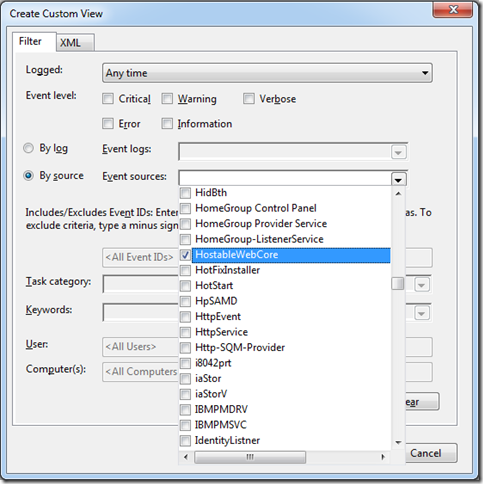Check the i8042prt source
This screenshot has height=484, width=483.
[185, 363]
